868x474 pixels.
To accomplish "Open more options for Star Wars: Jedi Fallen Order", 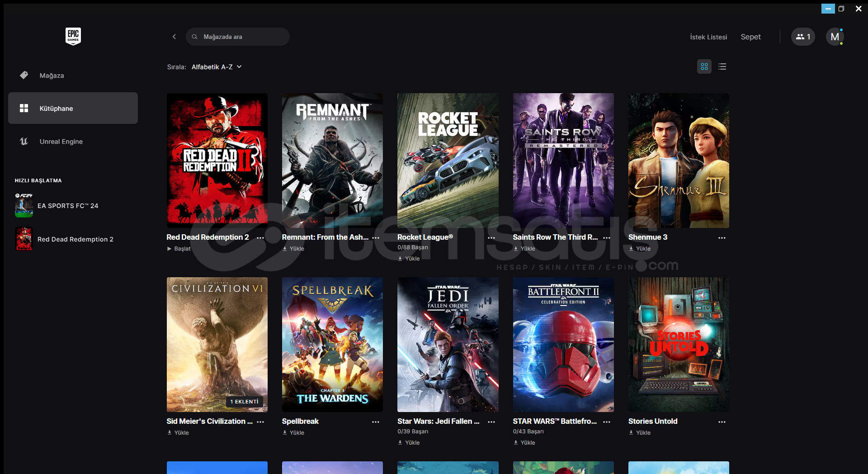I will (x=491, y=422).
